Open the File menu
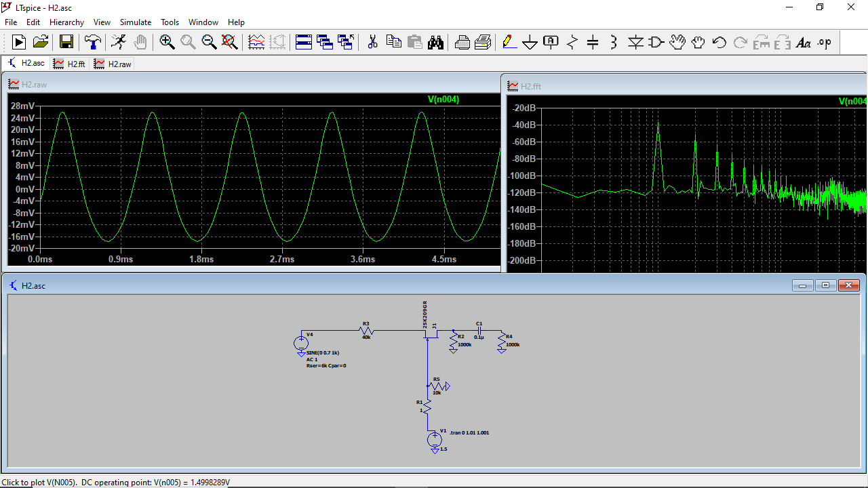The image size is (868, 488). click(x=11, y=22)
